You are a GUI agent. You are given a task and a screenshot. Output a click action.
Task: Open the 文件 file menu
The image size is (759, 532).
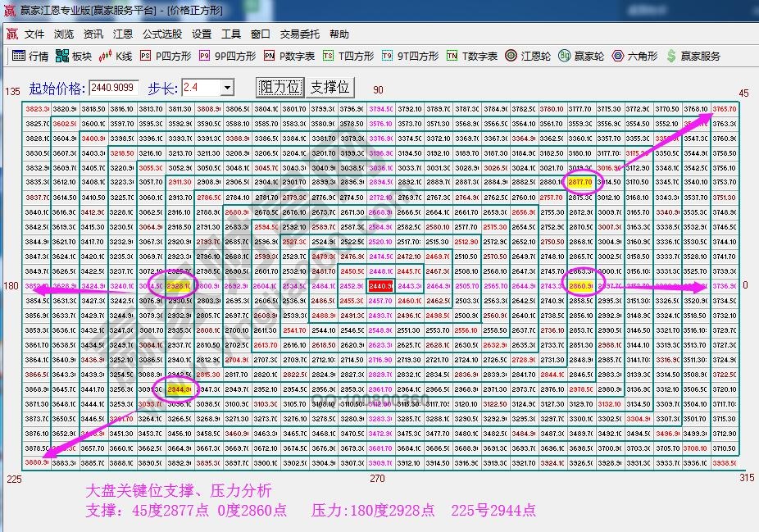34,35
